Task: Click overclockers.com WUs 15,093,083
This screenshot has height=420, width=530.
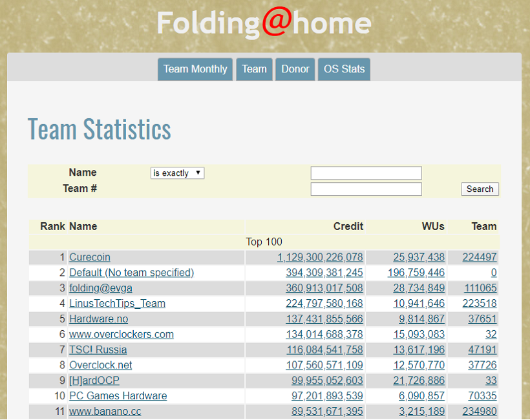Action: pyautogui.click(x=419, y=335)
